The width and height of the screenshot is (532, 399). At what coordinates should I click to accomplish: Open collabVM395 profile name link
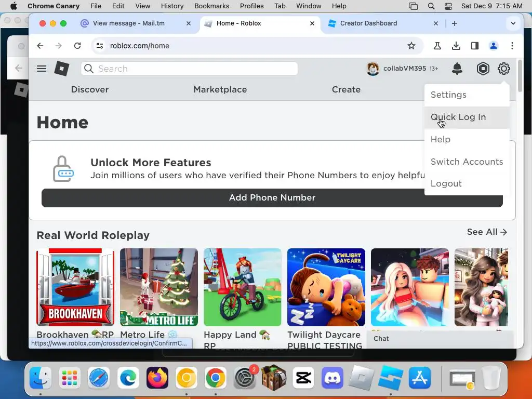click(x=404, y=69)
